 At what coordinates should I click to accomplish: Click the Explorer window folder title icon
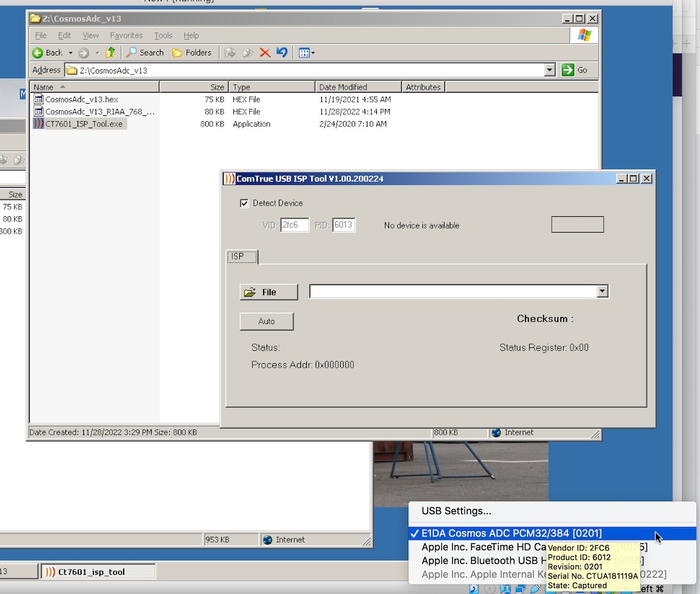pos(36,19)
